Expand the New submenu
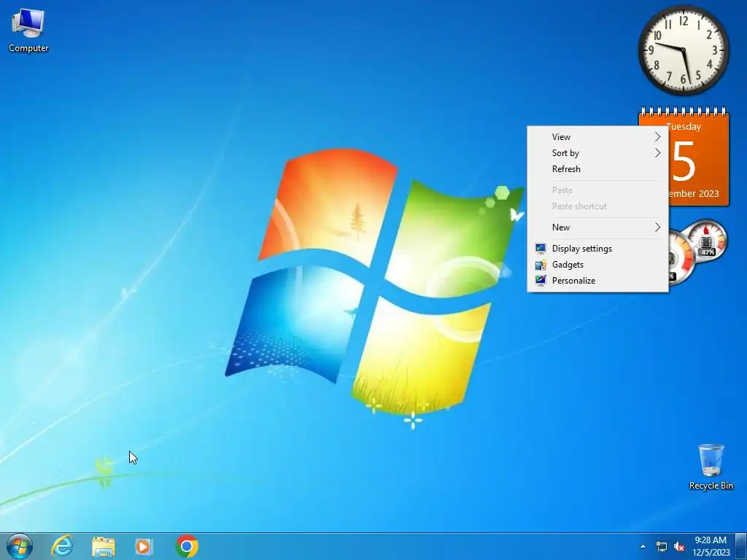The image size is (747, 560). [597, 227]
